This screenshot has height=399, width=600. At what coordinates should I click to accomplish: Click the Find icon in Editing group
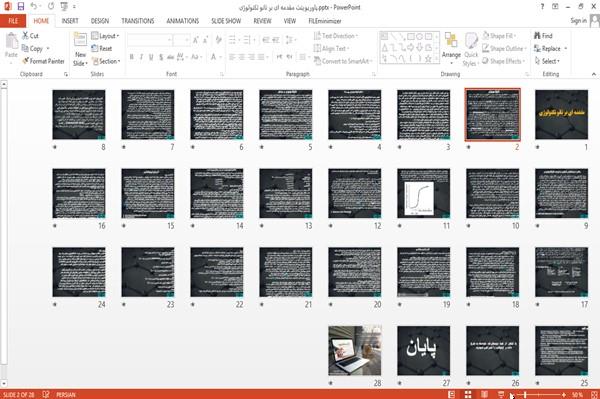point(543,36)
